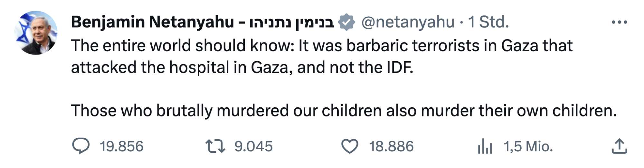Click the Benjamin Netanyahu display name

pos(152,22)
